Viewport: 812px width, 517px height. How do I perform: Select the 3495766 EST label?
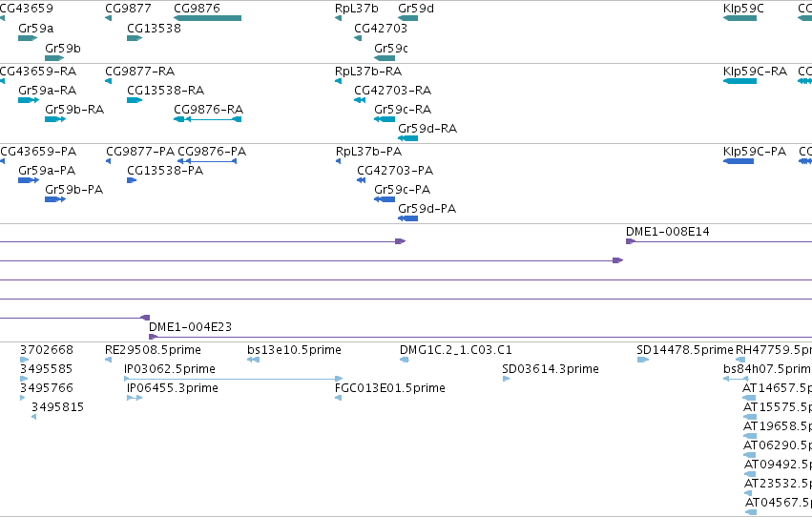[47, 388]
